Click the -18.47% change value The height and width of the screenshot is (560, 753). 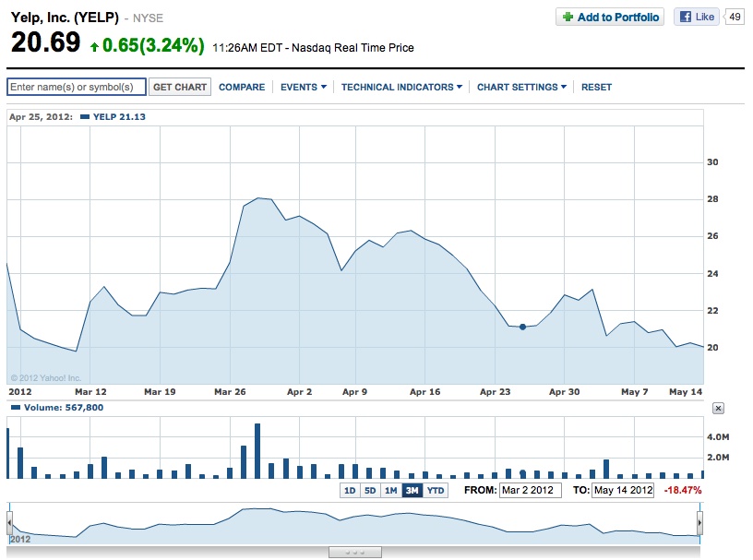click(x=683, y=491)
